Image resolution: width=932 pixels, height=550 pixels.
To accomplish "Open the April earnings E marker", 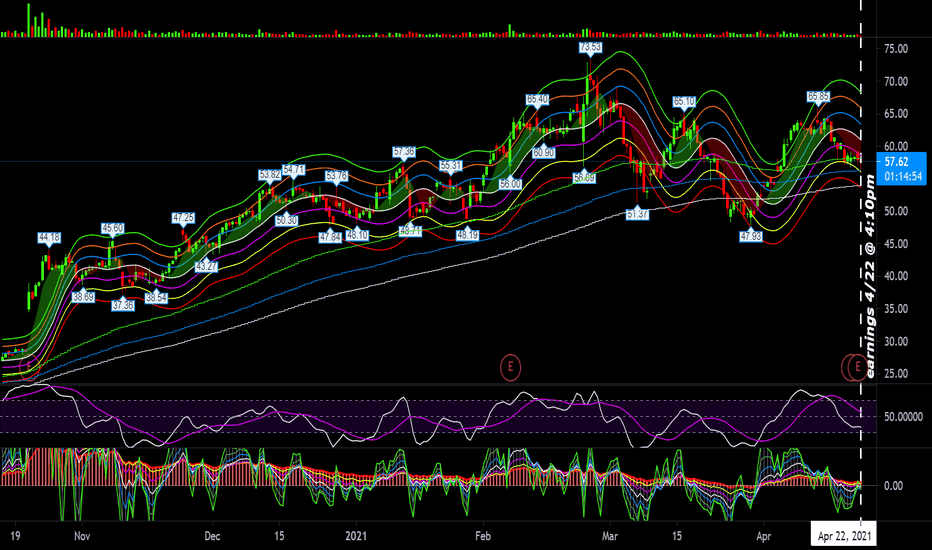I will pos(857,367).
